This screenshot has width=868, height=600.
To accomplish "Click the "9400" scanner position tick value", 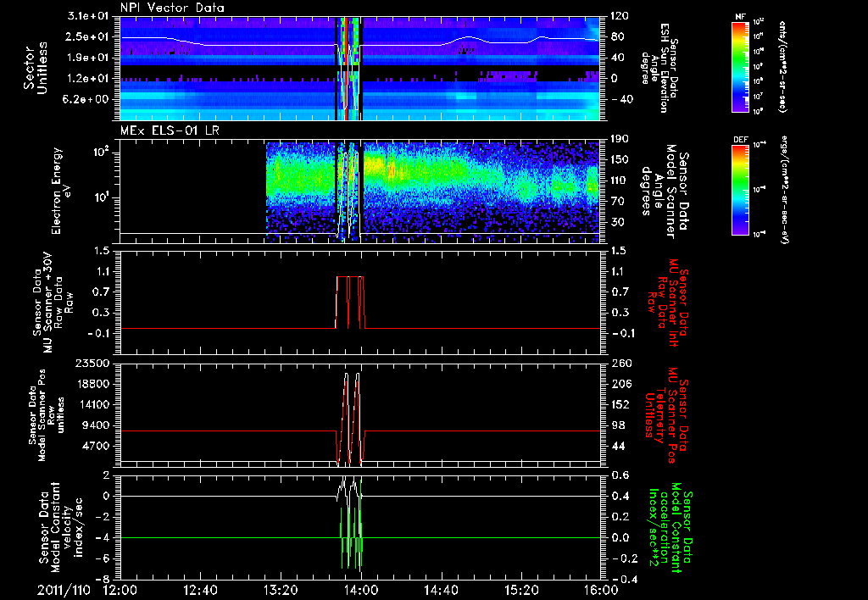I will pyautogui.click(x=95, y=425).
